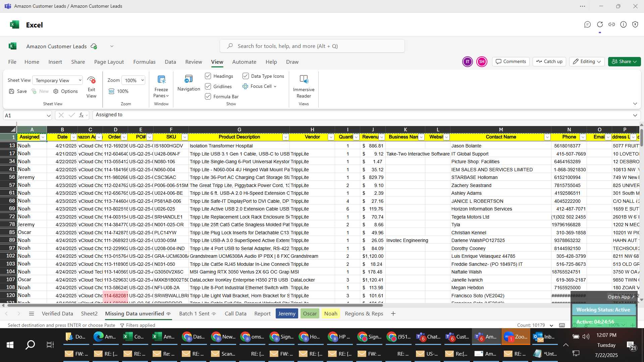Open the Windows Start menu
Viewport: 644px width, 362px height.
[10, 345]
